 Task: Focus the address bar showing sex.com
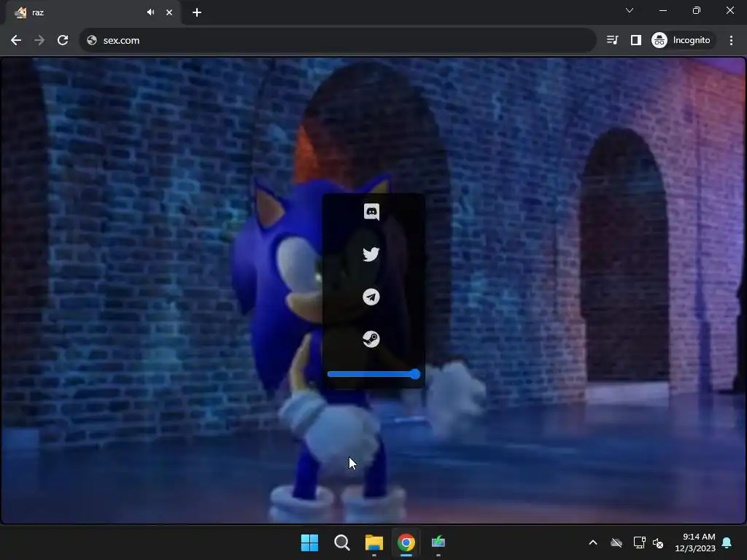338,41
